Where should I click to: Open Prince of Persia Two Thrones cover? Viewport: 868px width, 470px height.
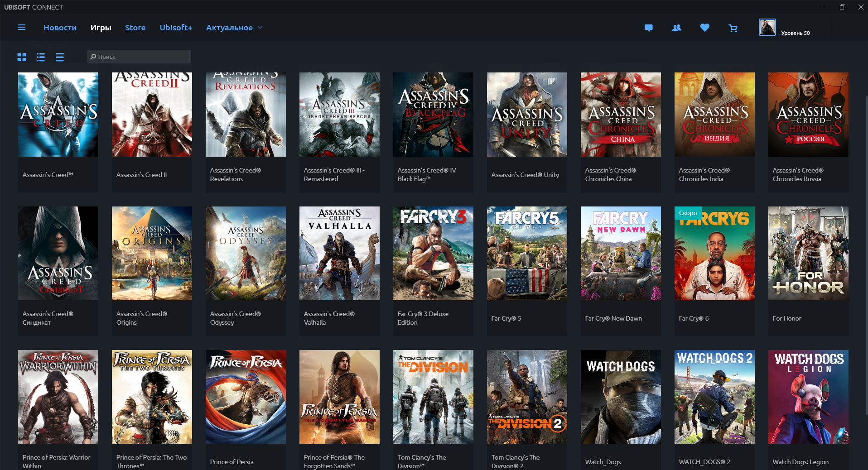[152, 397]
